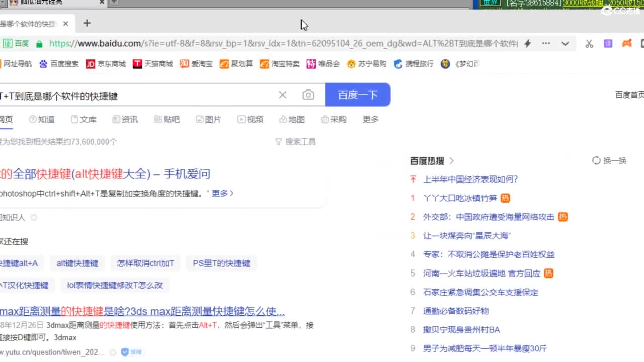This screenshot has width=644, height=362.
Task: Click suggestion chip alt键快捷键
Action: tap(77, 263)
